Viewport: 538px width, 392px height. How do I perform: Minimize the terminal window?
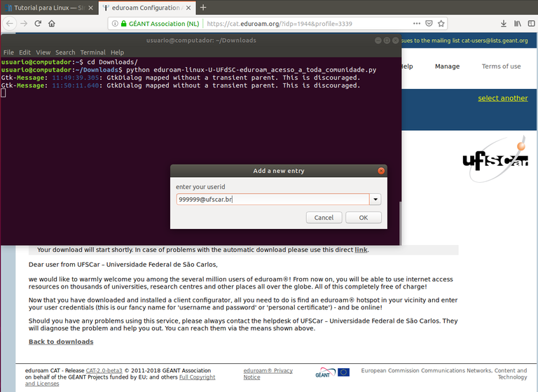[x=378, y=41]
